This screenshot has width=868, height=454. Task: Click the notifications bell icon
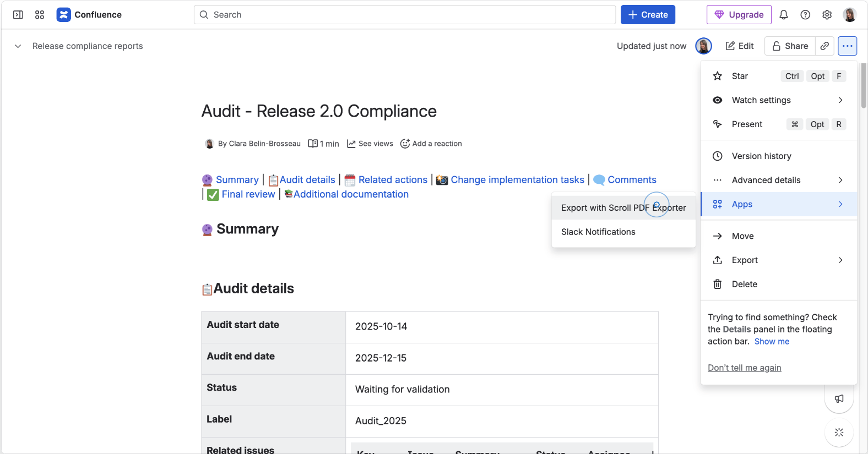click(783, 15)
